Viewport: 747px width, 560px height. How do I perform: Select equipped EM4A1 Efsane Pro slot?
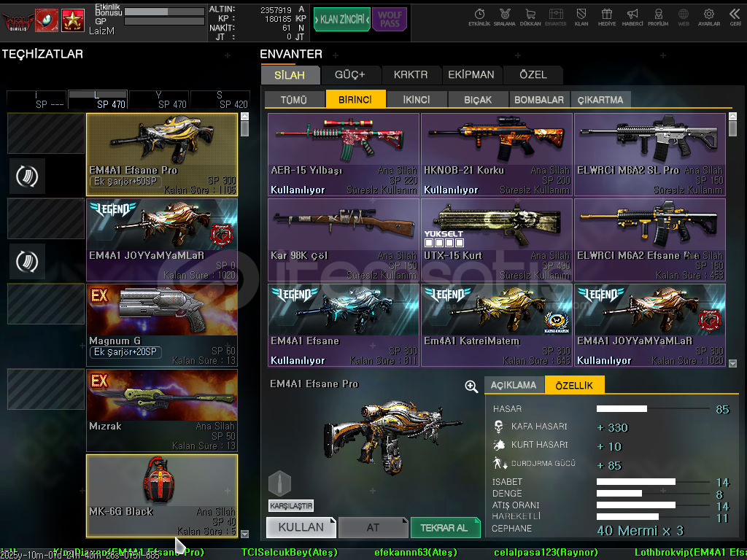(162, 155)
